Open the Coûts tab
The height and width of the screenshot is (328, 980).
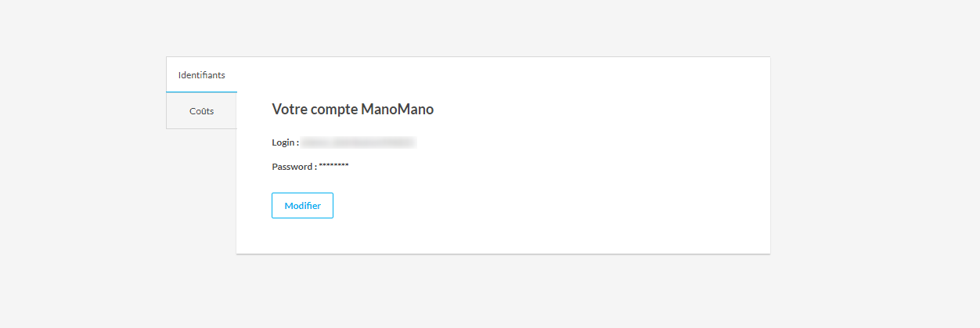click(x=201, y=111)
